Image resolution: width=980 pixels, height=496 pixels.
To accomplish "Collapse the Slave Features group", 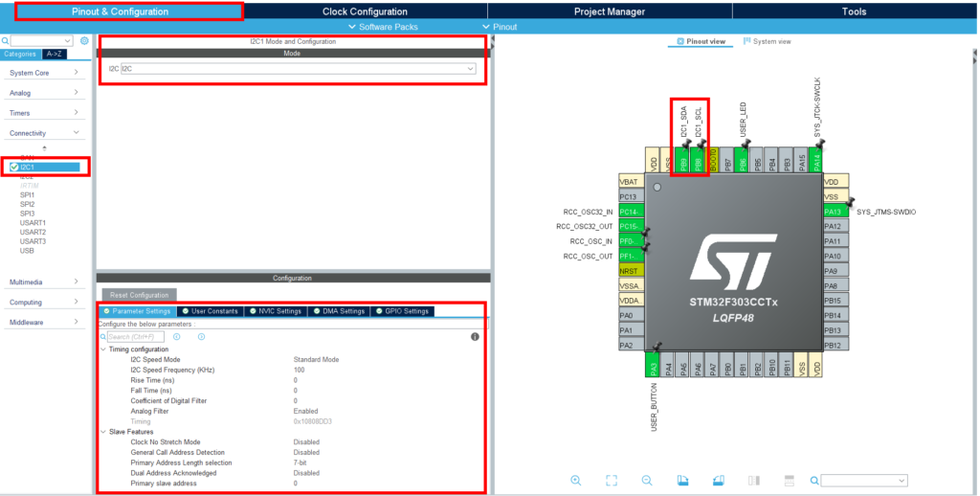I will [103, 432].
